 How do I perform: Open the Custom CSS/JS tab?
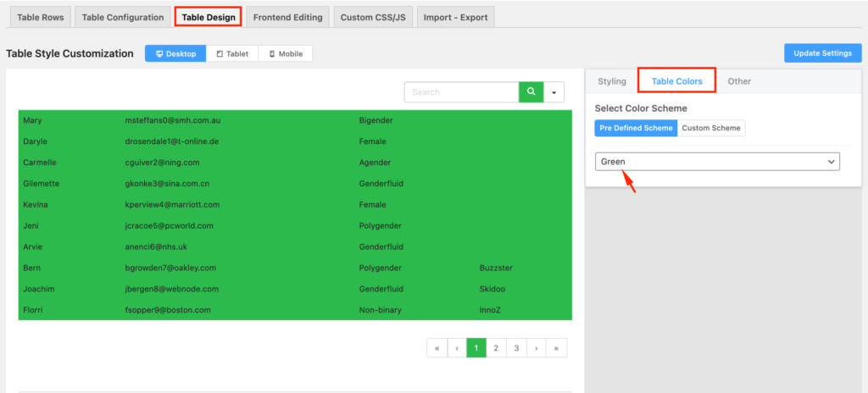click(372, 17)
